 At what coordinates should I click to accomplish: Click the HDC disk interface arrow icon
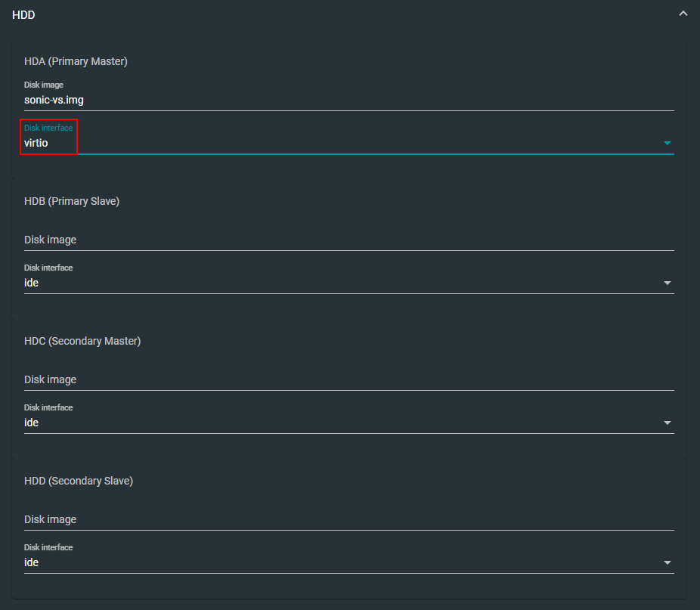(x=667, y=423)
